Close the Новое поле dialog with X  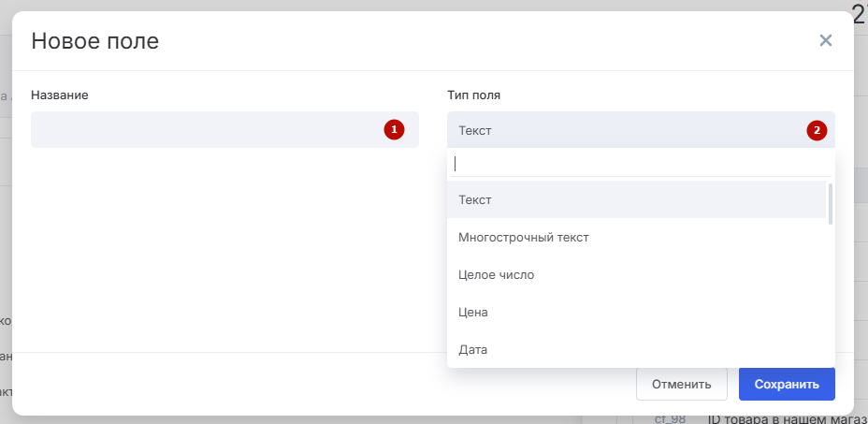coord(825,40)
